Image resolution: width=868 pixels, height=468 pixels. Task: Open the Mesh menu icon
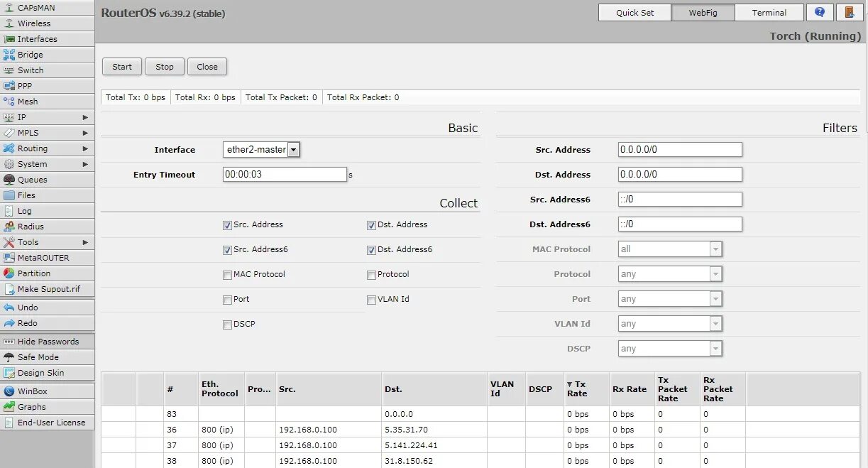coord(9,102)
